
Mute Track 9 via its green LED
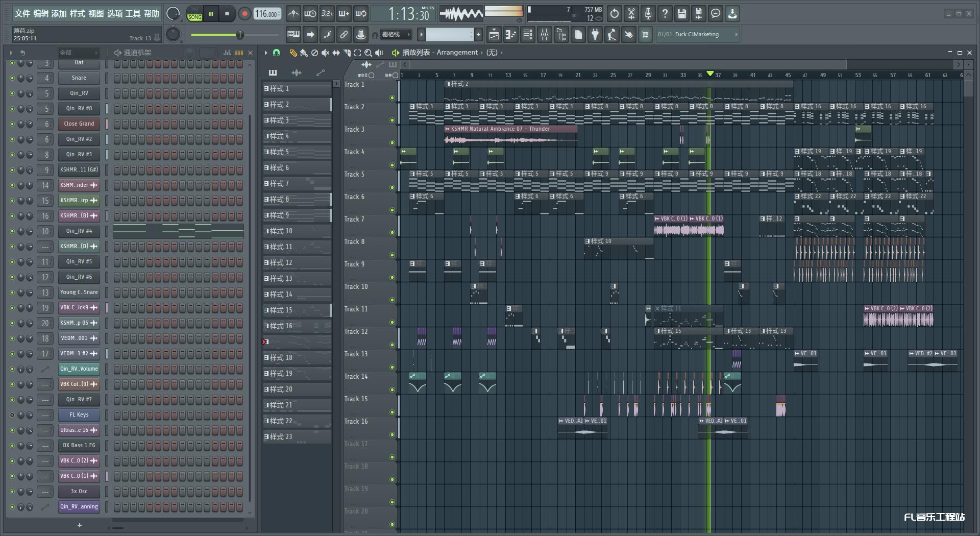coord(392,277)
